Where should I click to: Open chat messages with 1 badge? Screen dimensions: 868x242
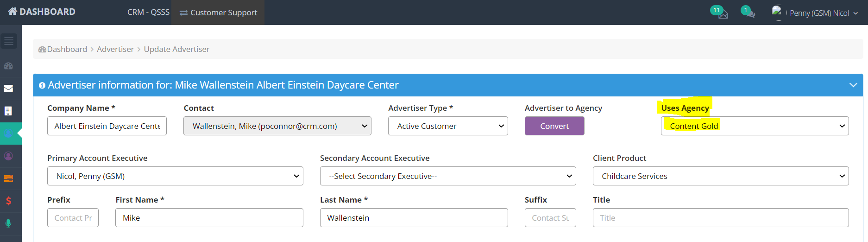click(x=748, y=13)
